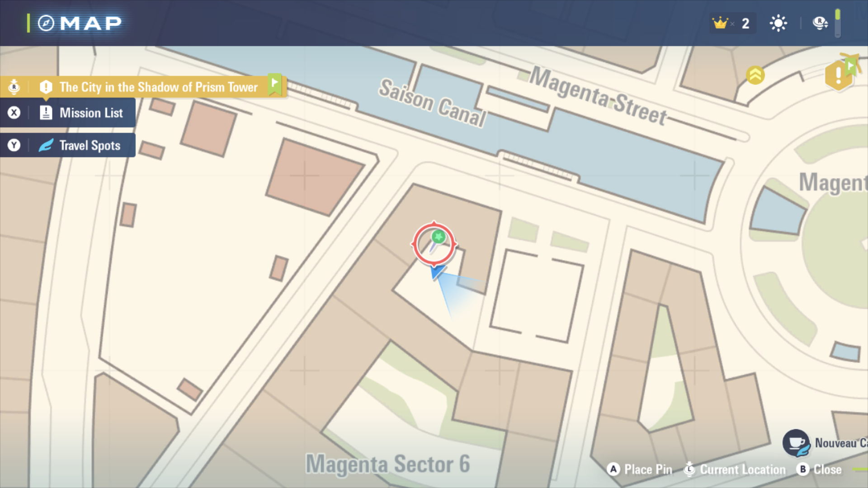Adjust the green zoom level slider
Screen dimensions: 868x488
click(x=837, y=23)
